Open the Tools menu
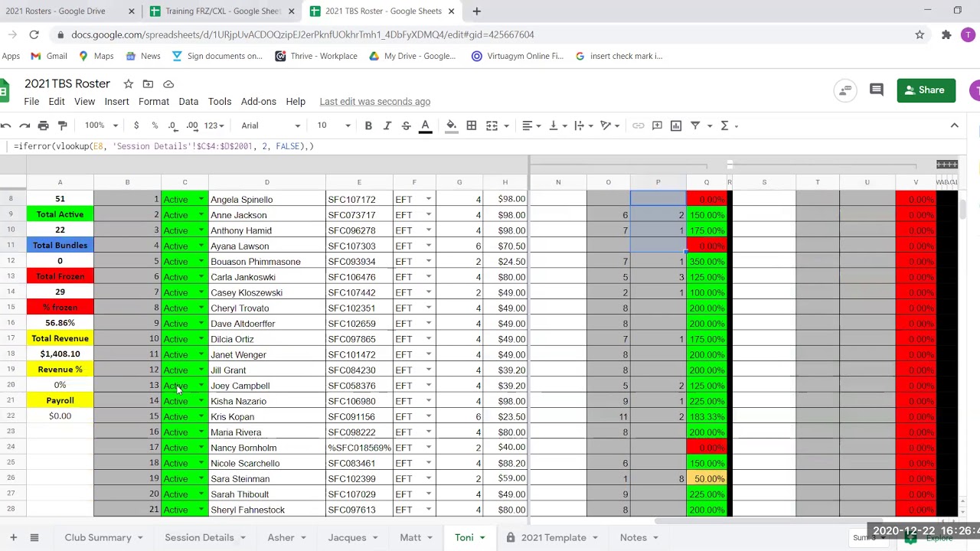The image size is (980, 551). 220,102
